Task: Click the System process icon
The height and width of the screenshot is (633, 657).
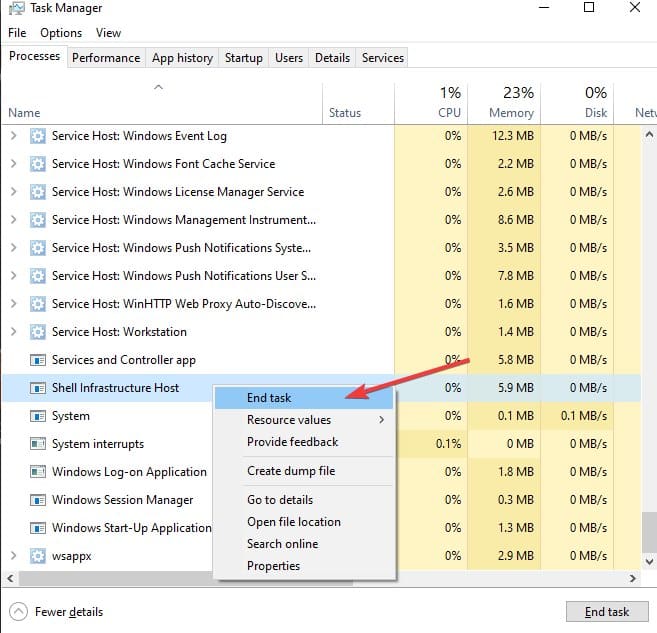Action: (x=38, y=416)
